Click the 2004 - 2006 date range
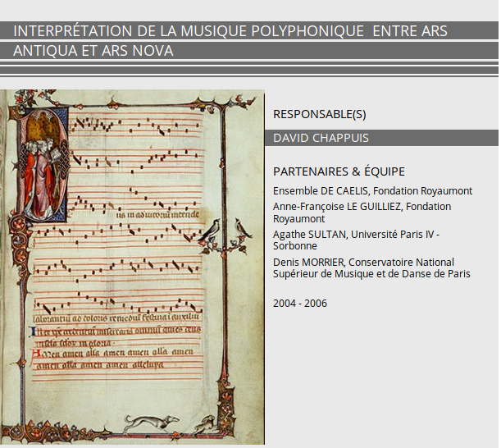 coord(299,304)
